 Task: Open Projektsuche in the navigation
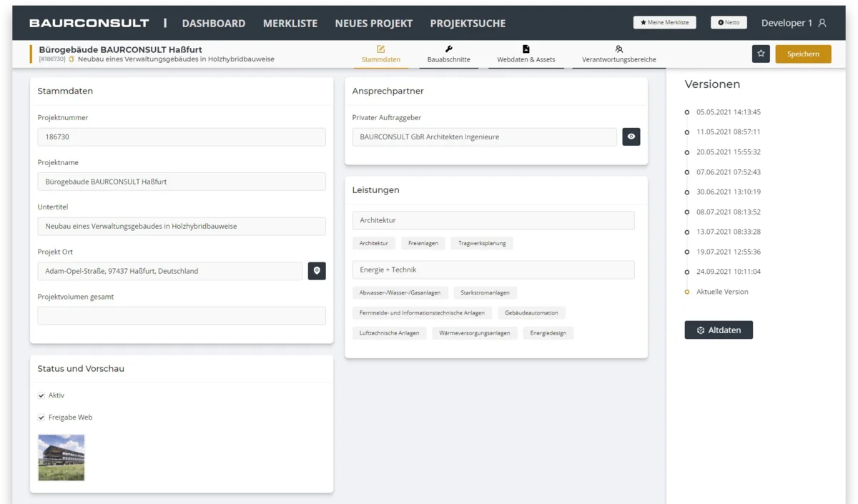[468, 23]
